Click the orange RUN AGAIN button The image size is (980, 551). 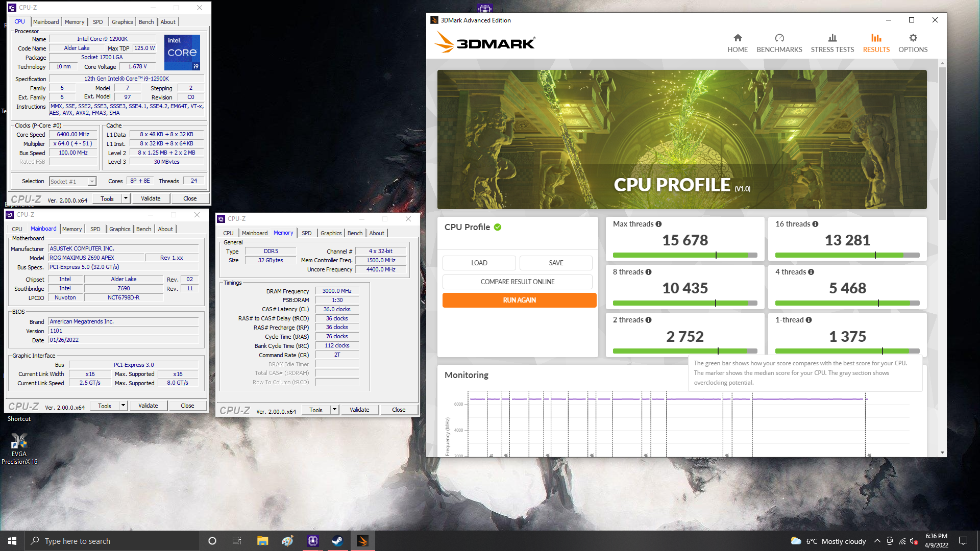pyautogui.click(x=519, y=300)
